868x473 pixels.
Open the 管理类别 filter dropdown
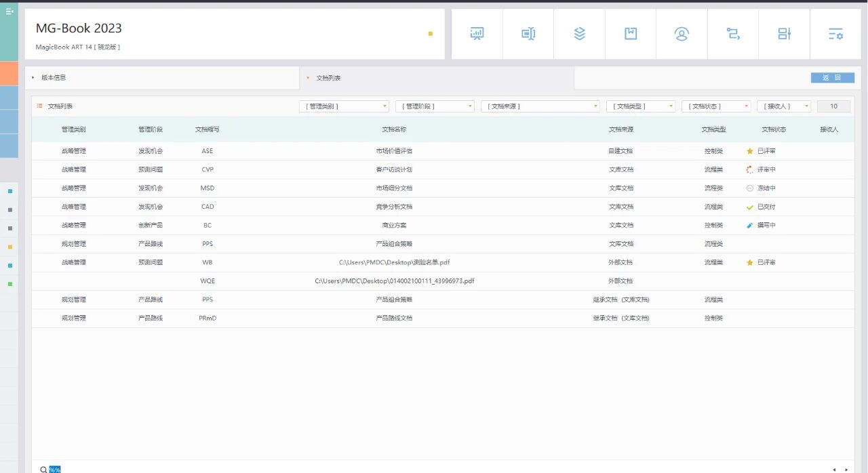[344, 106]
